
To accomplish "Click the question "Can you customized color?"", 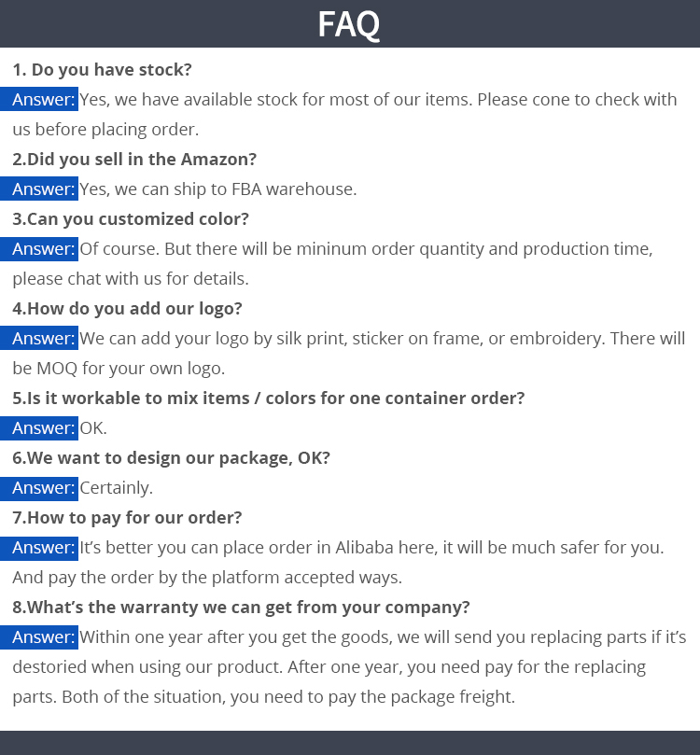I will pos(131,219).
